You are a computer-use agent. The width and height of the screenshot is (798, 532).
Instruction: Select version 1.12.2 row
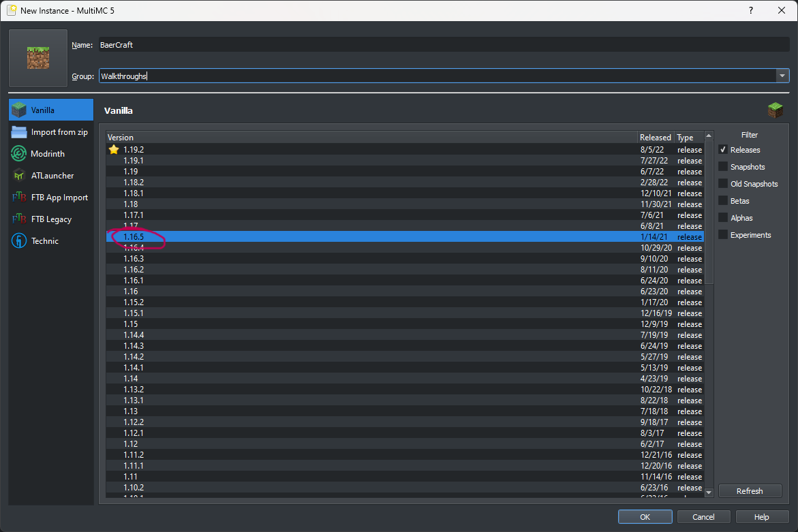coord(405,422)
